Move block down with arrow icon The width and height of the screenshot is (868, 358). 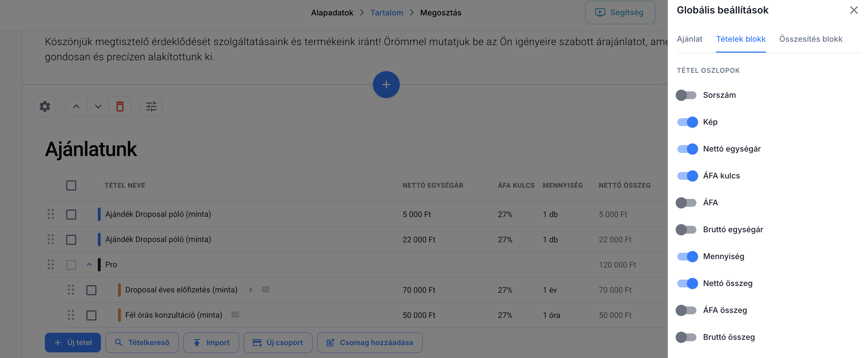[x=98, y=106]
